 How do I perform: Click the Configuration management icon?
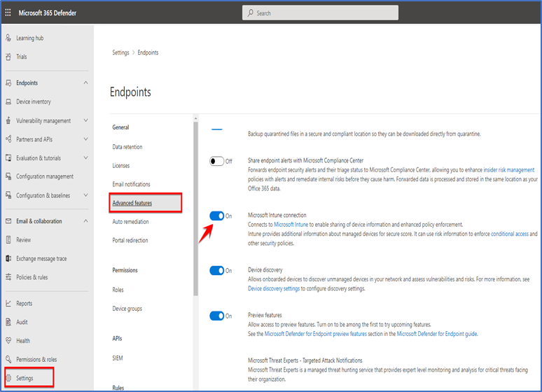coord(8,176)
